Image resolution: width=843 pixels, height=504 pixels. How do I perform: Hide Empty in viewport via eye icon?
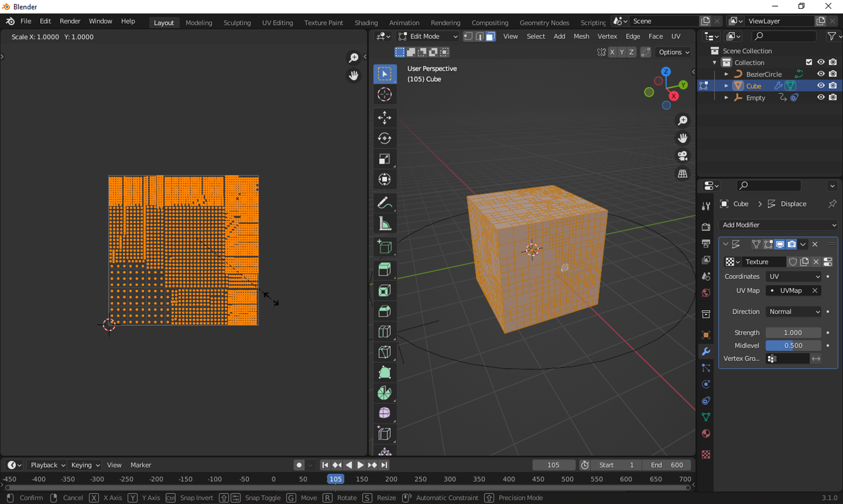click(821, 97)
